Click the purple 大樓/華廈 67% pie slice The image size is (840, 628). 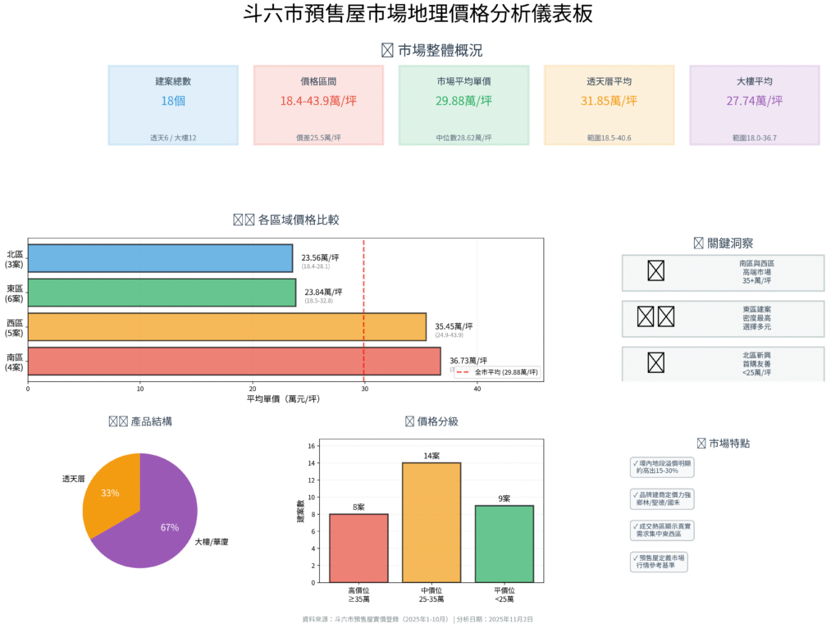pos(164,525)
